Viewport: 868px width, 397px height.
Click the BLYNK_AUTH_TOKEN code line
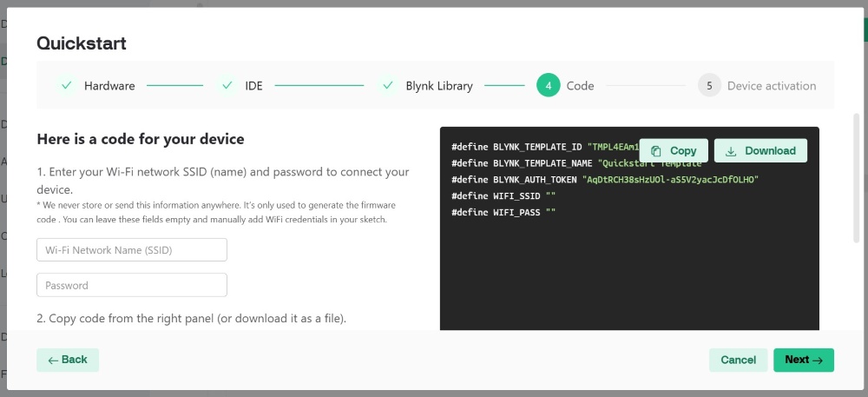[604, 180]
